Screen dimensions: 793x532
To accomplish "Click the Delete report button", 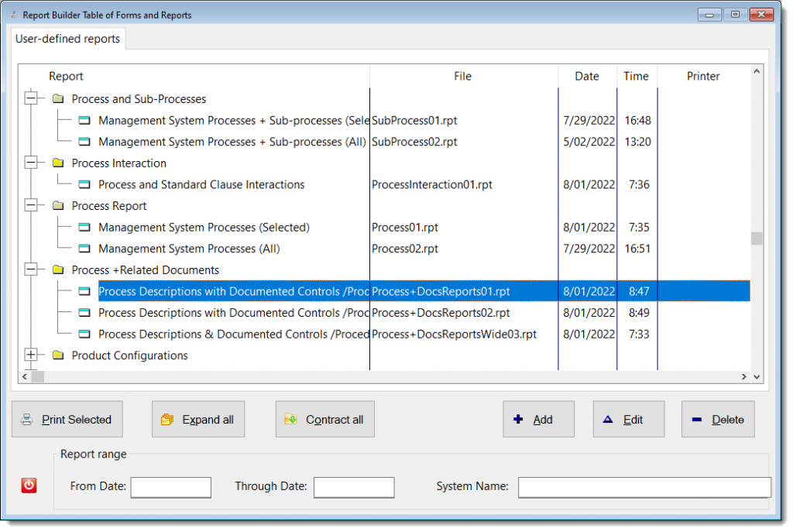I will (717, 419).
